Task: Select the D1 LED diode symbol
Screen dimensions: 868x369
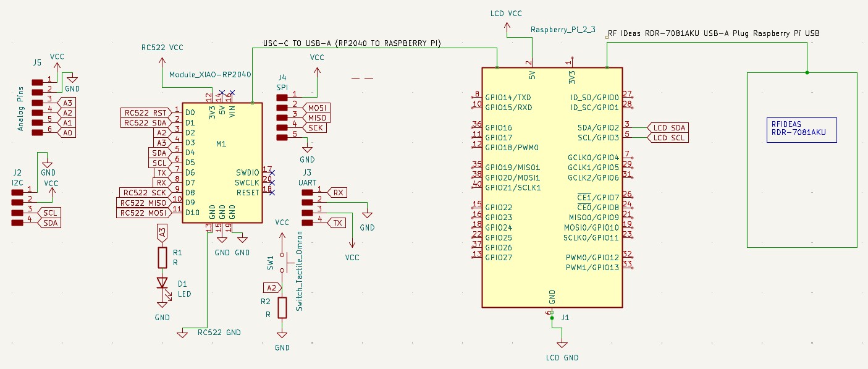Action: [x=162, y=284]
